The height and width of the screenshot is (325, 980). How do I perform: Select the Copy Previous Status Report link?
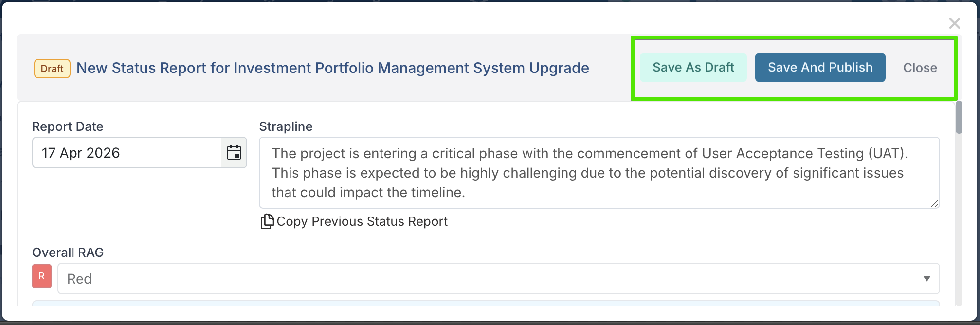362,221
